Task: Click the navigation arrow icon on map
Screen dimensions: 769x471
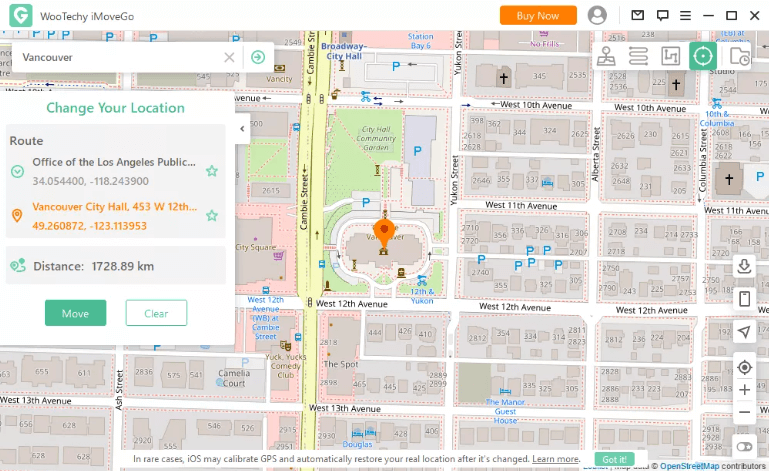Action: tap(744, 332)
